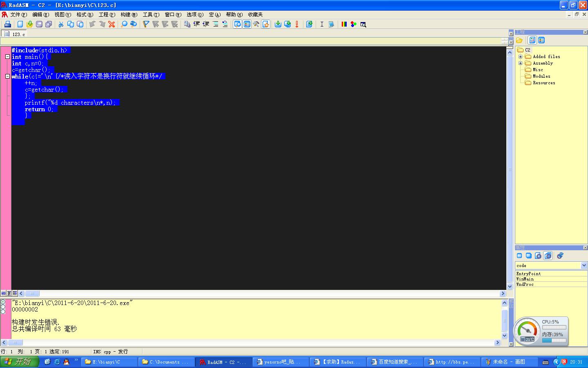Expand the Added files tree node

tap(521, 56)
